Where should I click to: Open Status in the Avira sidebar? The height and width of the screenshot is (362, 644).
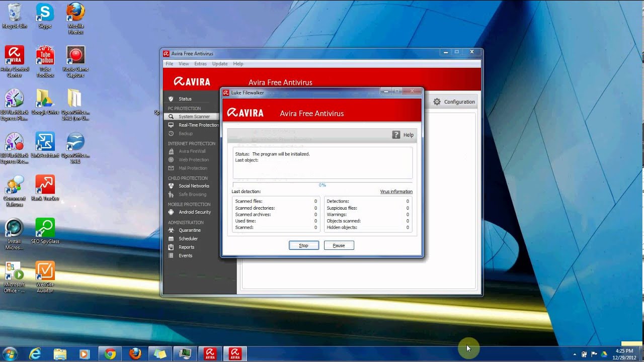(185, 99)
